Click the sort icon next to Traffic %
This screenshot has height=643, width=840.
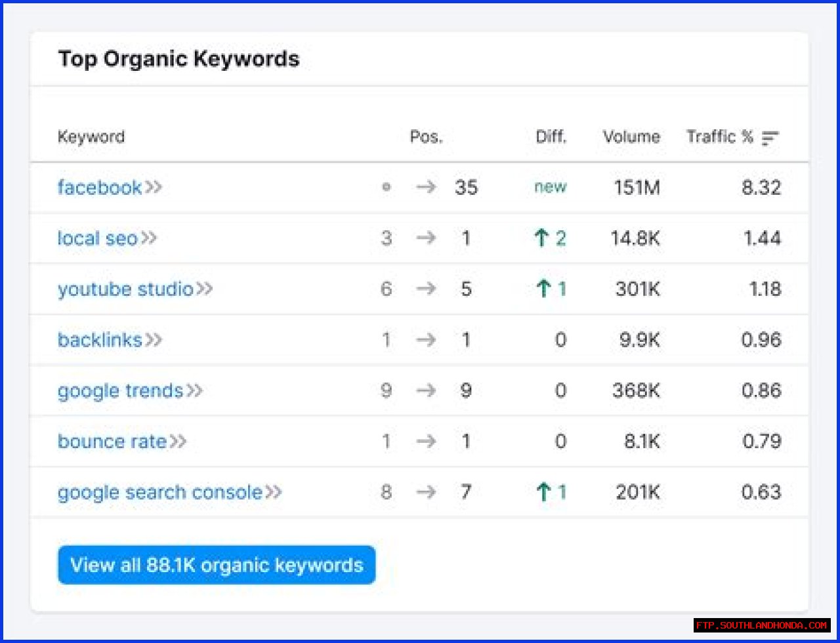(x=770, y=138)
